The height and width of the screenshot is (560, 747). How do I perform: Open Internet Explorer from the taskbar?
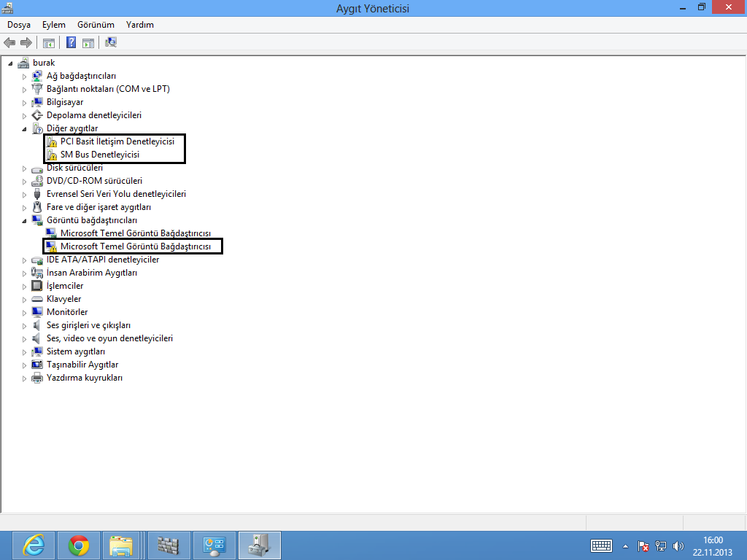[34, 545]
